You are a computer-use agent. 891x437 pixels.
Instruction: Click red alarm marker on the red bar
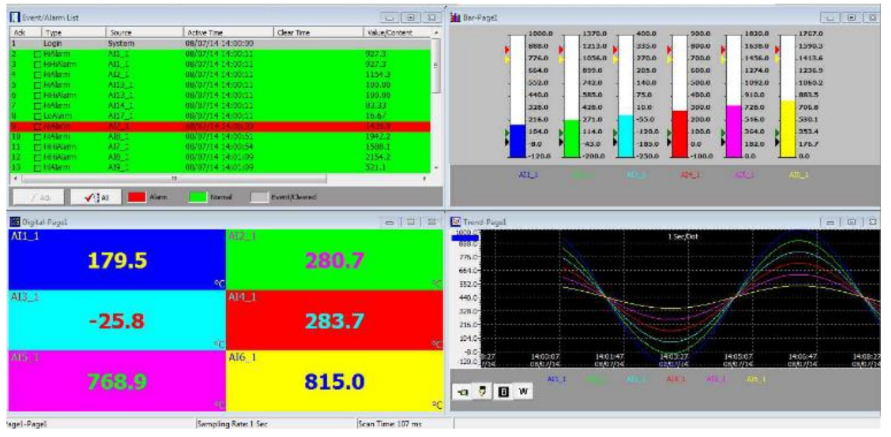click(669, 51)
